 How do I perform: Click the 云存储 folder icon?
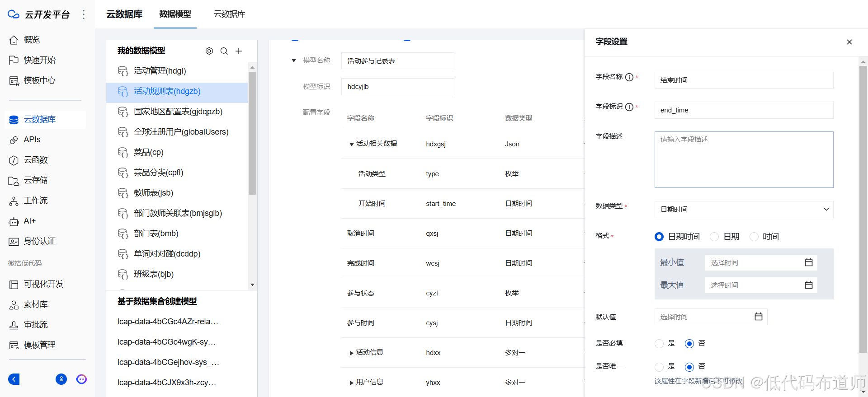coord(14,180)
